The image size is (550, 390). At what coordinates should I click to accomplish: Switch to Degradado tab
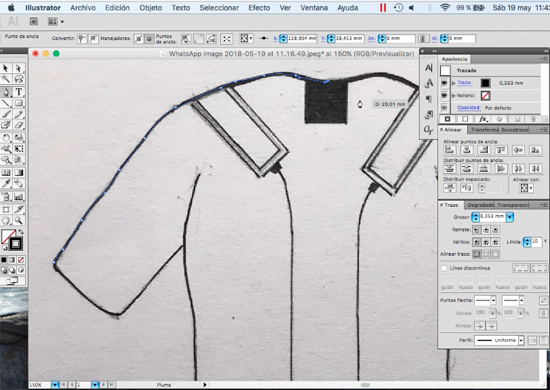[x=480, y=205]
